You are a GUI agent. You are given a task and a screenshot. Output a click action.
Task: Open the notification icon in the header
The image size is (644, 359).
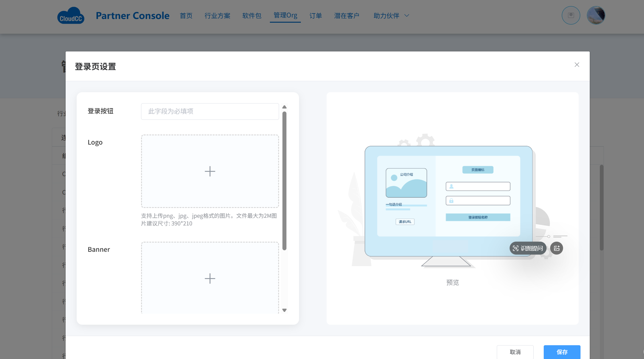click(571, 15)
